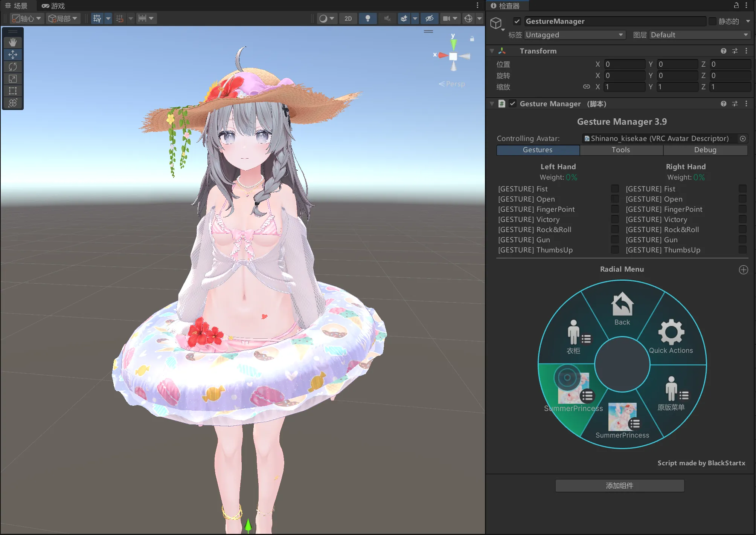Click the Controlling Avatar object field
Screen dimensions: 756x535
[x=661, y=139]
